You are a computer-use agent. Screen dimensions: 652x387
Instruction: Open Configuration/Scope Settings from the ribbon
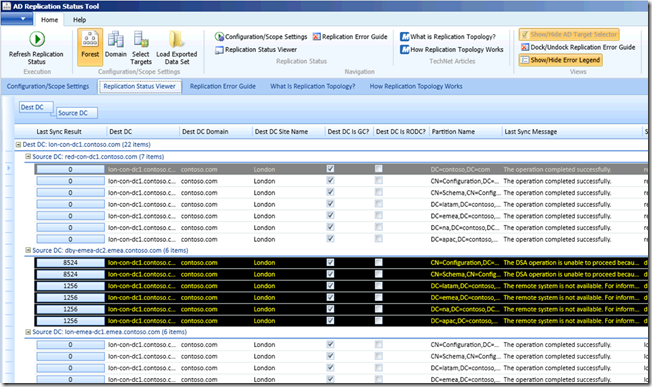tap(261, 37)
